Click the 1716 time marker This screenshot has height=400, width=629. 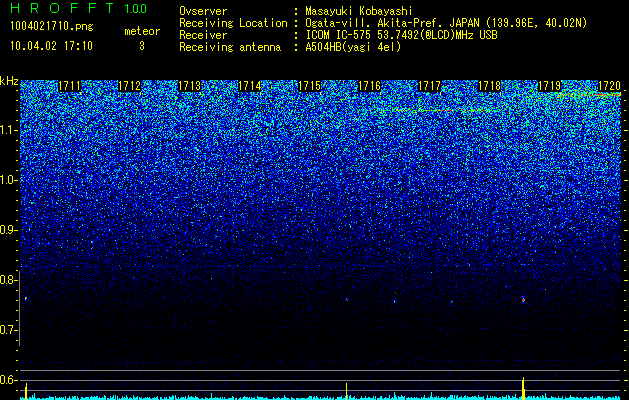coord(369,86)
